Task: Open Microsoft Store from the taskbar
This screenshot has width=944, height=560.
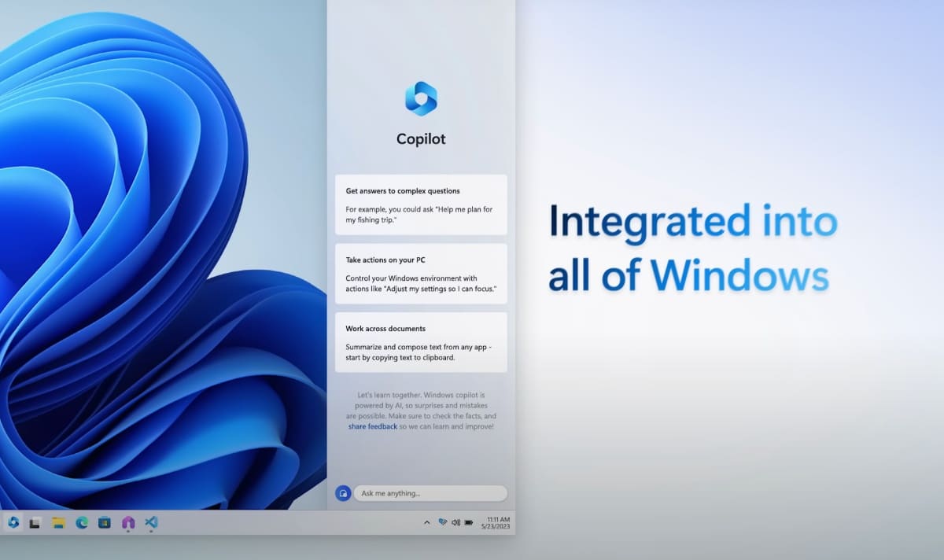Action: (x=105, y=523)
